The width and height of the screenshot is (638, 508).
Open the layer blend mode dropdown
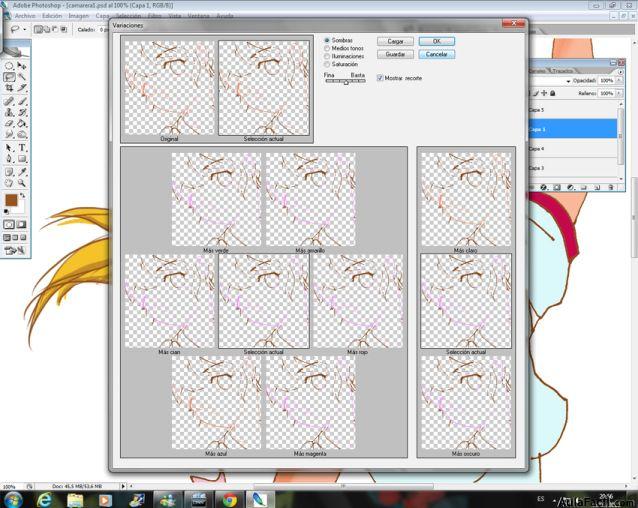tap(568, 81)
